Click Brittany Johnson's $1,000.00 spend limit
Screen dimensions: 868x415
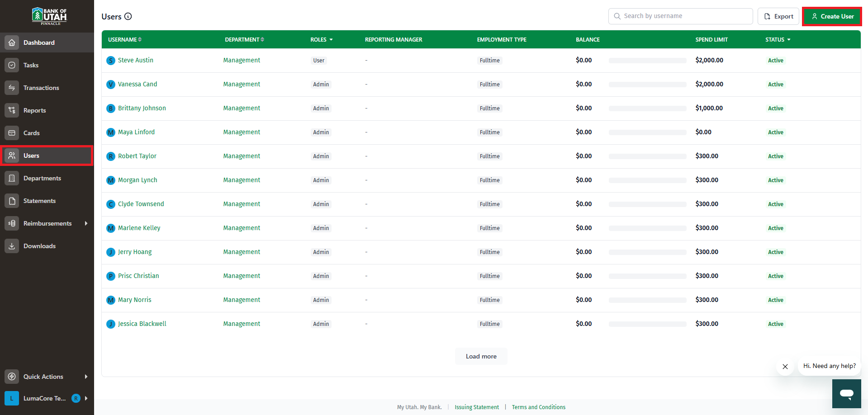709,108
